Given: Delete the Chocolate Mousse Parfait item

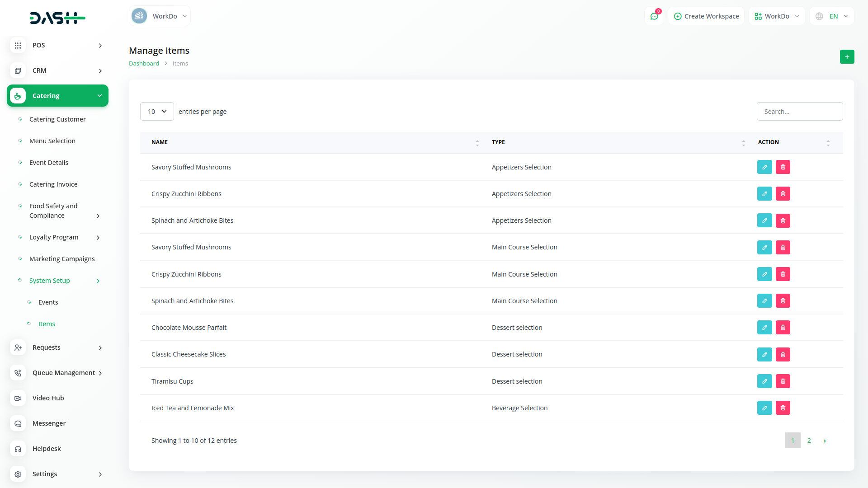Looking at the screenshot, I should (x=783, y=328).
